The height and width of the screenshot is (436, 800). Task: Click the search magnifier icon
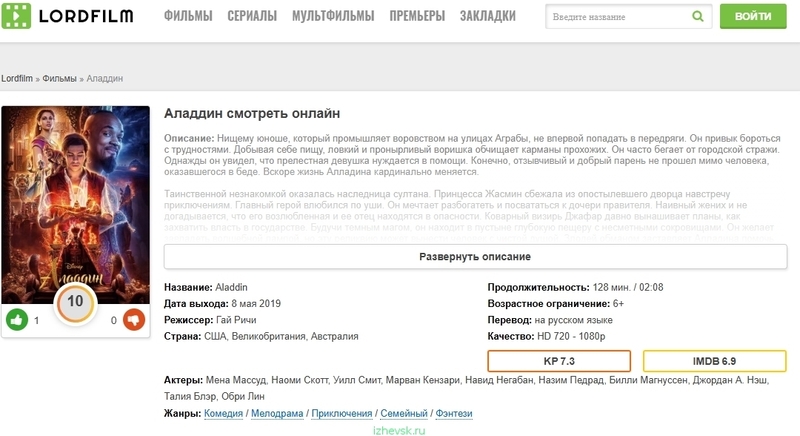point(698,16)
